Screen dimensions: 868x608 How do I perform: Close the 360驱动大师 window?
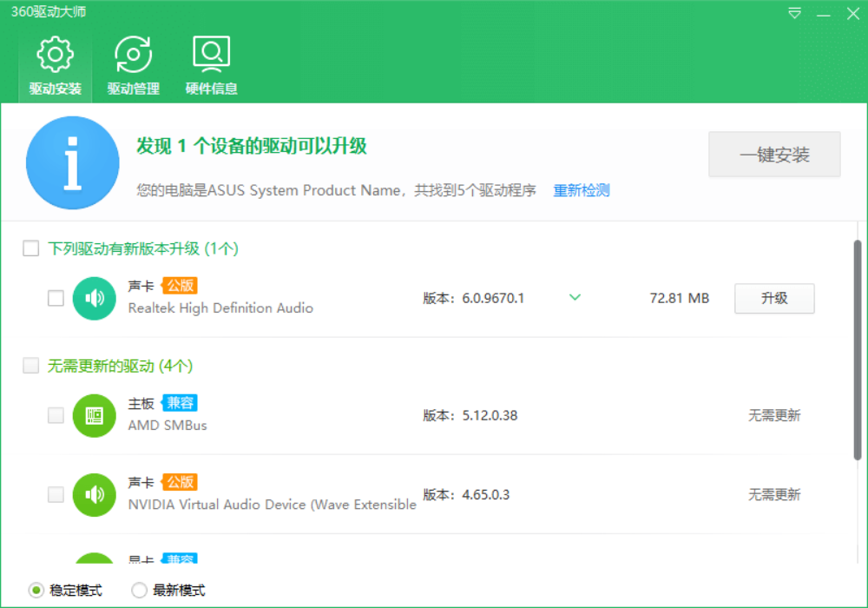[853, 13]
